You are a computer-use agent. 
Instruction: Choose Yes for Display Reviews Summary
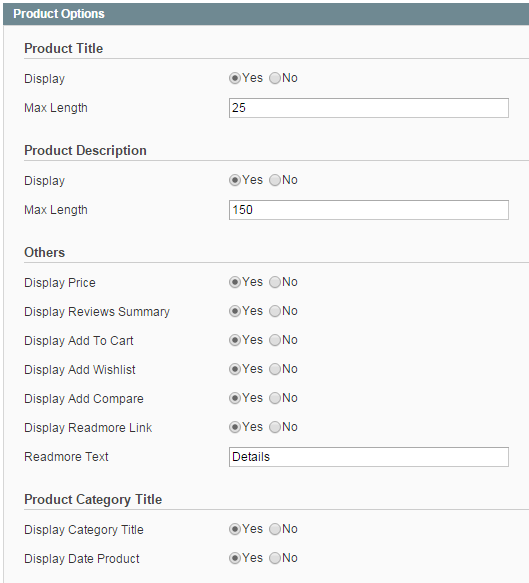(235, 311)
